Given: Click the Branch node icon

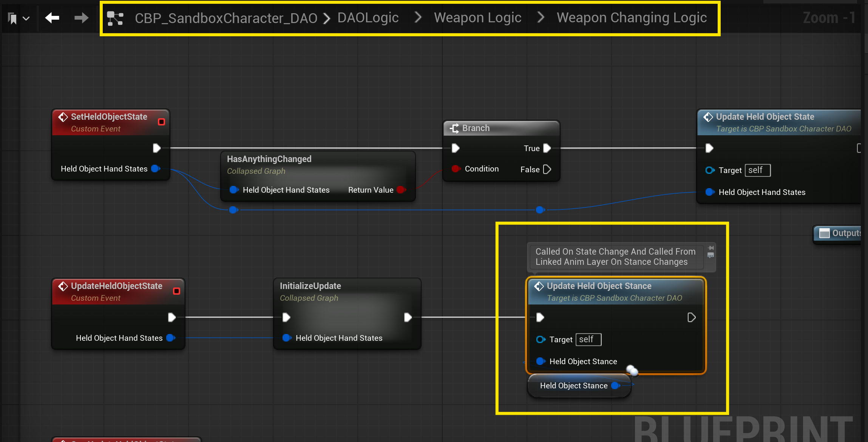Looking at the screenshot, I should click(454, 128).
